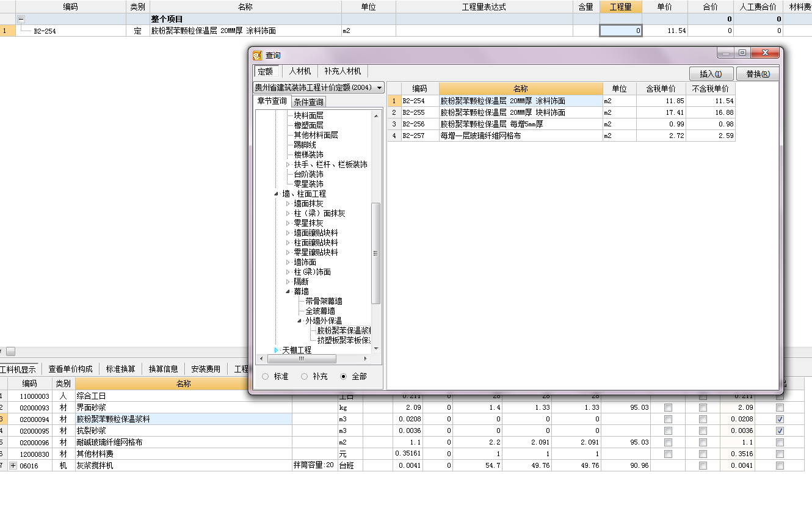This screenshot has height=505, width=812.
Task: Select the 带骨架幕墙 tree item
Action: tap(324, 301)
